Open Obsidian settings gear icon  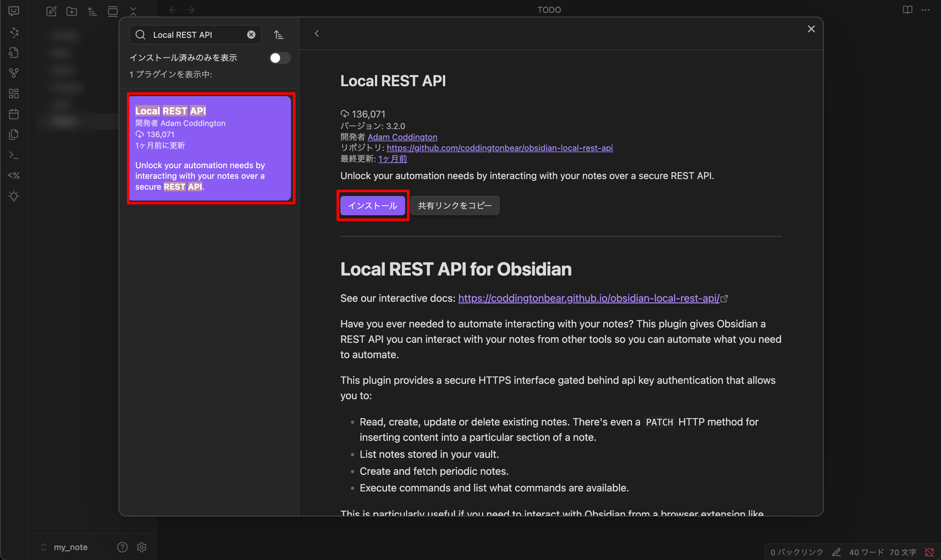[142, 547]
